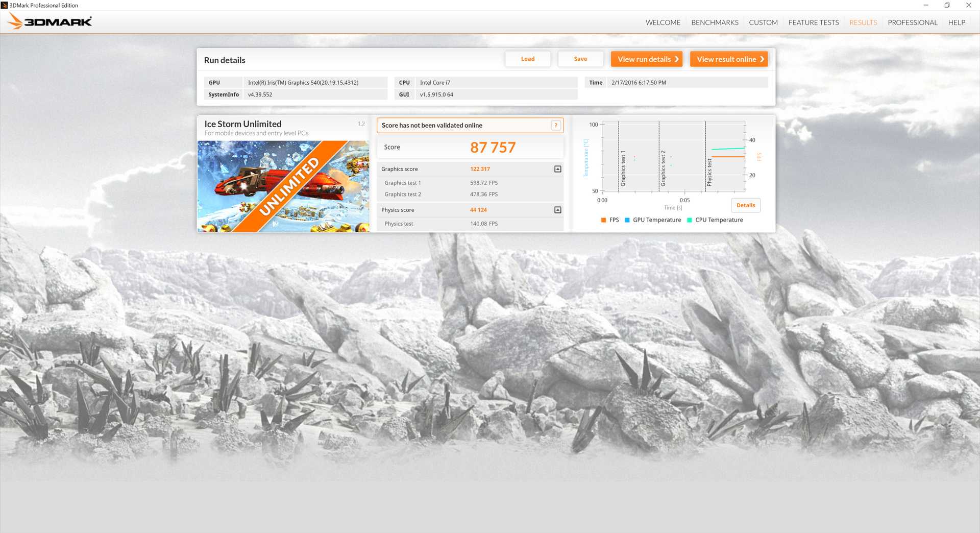This screenshot has height=533, width=980.
Task: Click View run details button
Action: pos(647,59)
